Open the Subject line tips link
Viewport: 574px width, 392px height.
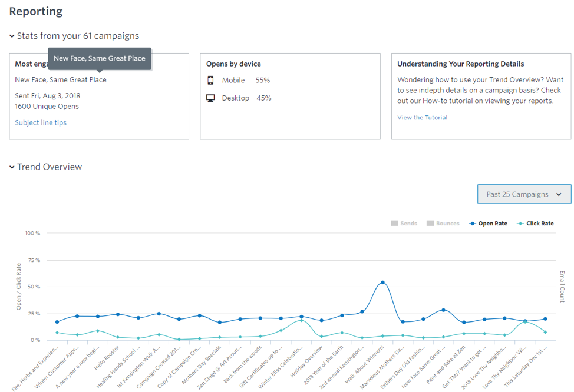tap(41, 123)
